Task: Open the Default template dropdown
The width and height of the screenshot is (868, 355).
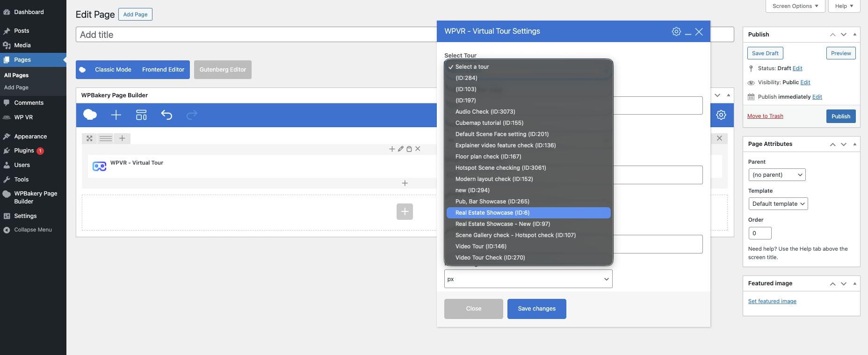Action: tap(778, 204)
